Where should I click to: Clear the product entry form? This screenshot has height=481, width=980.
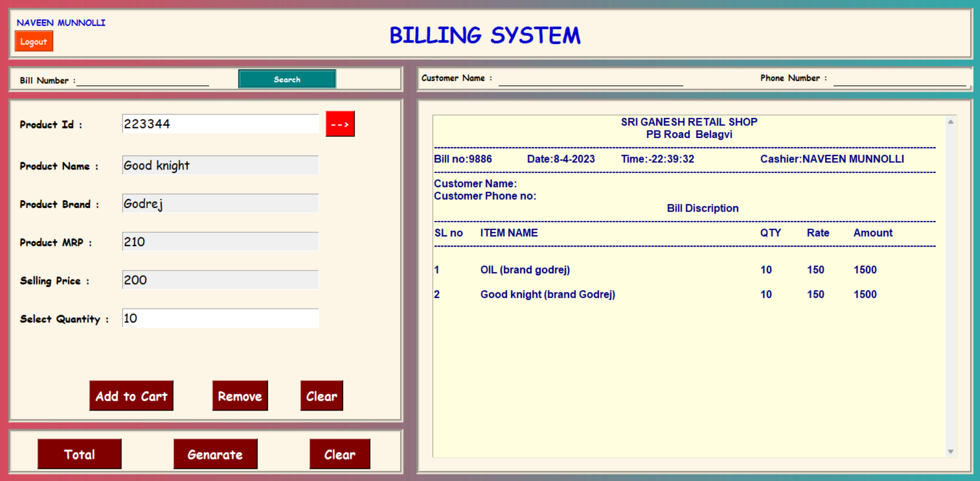(x=321, y=396)
